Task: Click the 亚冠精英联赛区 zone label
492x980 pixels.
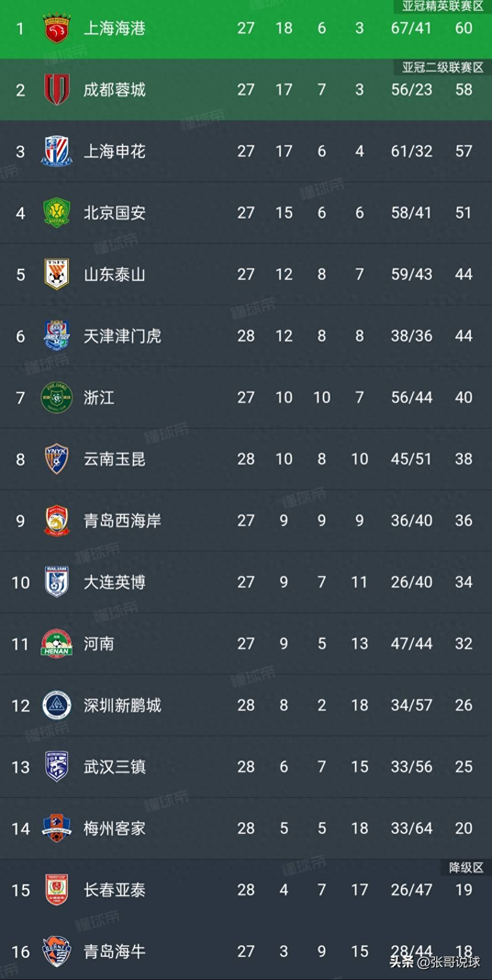Action: point(442,6)
